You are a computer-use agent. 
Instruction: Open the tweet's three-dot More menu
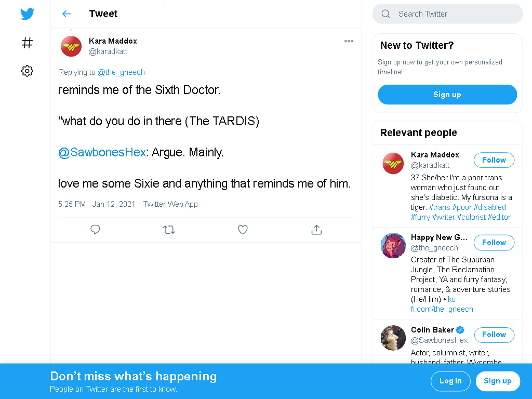coord(349,41)
